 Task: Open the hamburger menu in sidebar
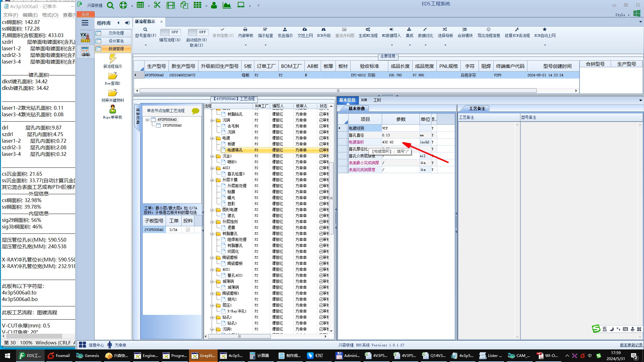pyautogui.click(x=85, y=23)
